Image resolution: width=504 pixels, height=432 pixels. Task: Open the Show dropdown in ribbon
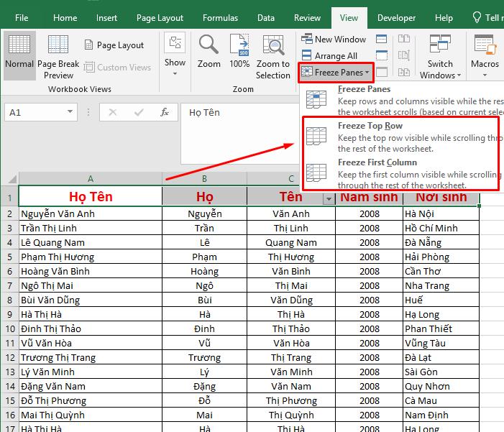175,55
